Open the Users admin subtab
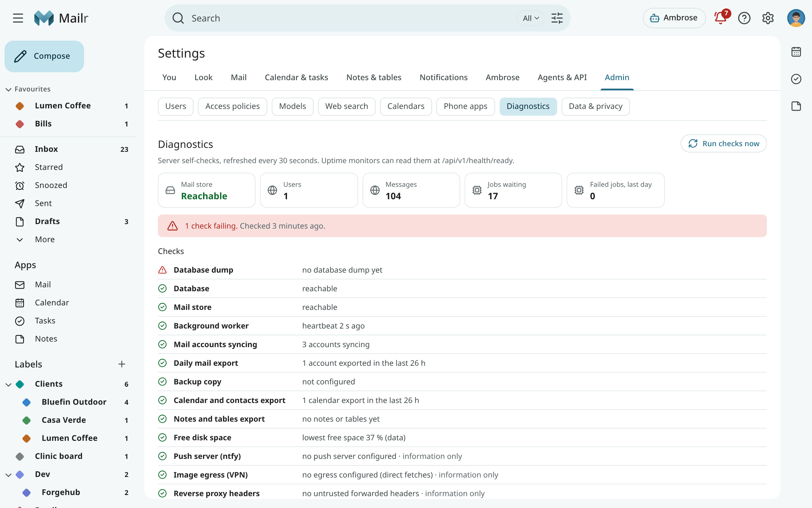The height and width of the screenshot is (508, 812). coord(175,106)
